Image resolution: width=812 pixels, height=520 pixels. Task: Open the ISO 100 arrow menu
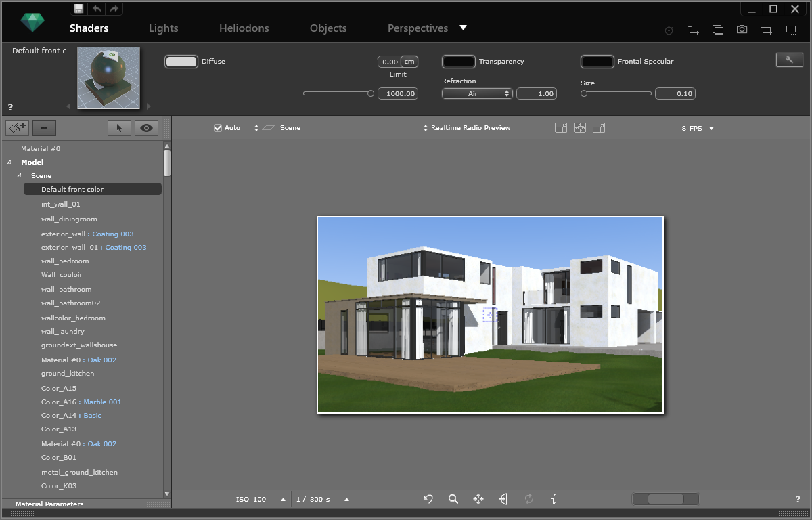283,499
